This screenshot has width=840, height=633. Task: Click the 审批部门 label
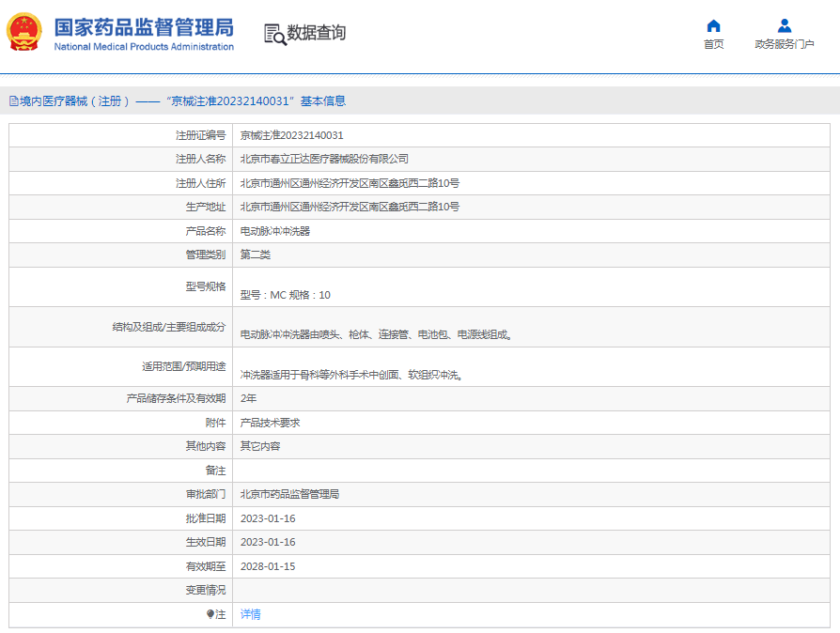206,494
